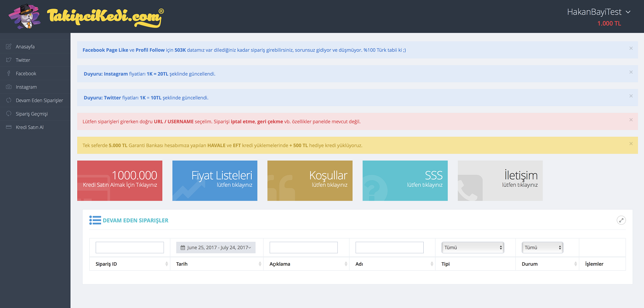Open the date range picker June 25 - July 24

click(x=216, y=248)
